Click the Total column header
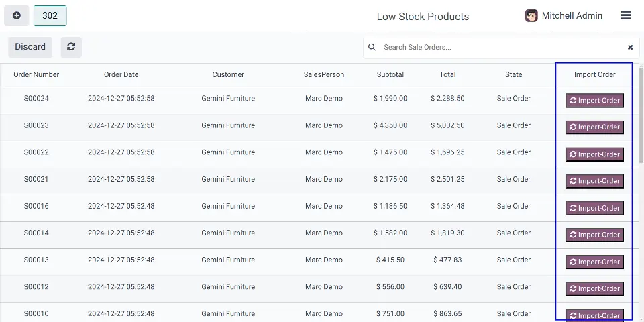Viewport: 644px width, 322px height. pos(447,74)
